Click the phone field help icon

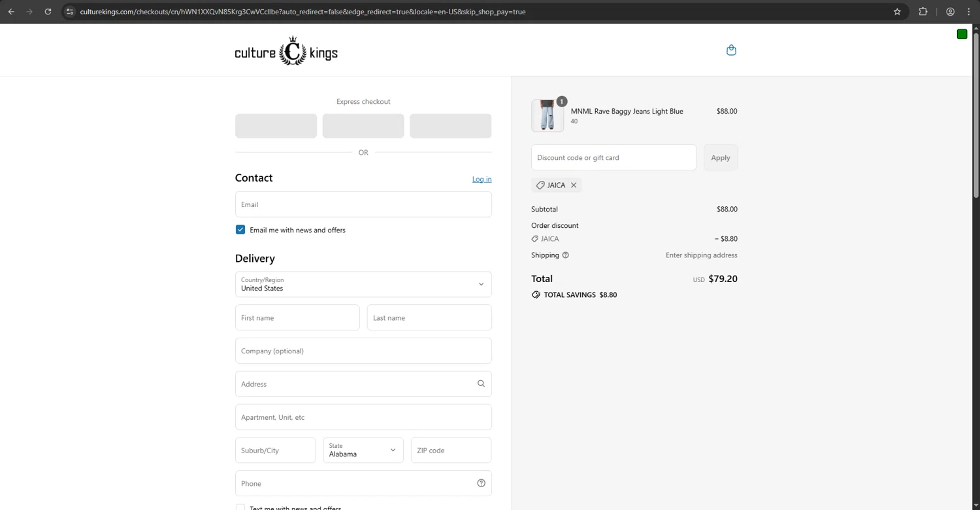pos(481,483)
